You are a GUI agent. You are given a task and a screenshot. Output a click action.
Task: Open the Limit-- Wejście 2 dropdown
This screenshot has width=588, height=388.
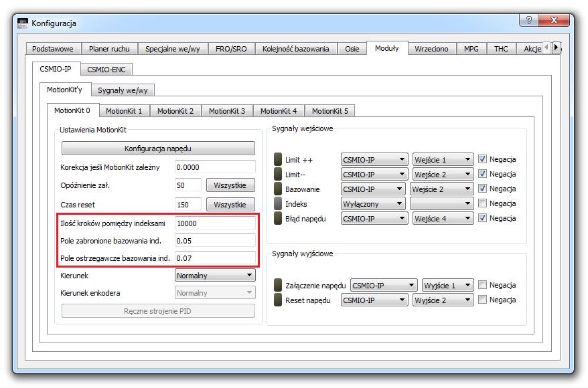[443, 175]
